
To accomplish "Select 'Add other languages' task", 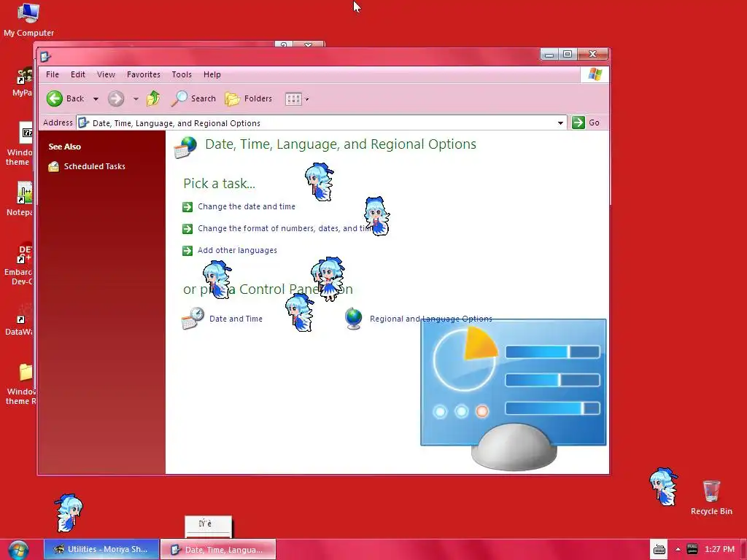I will pyautogui.click(x=237, y=250).
